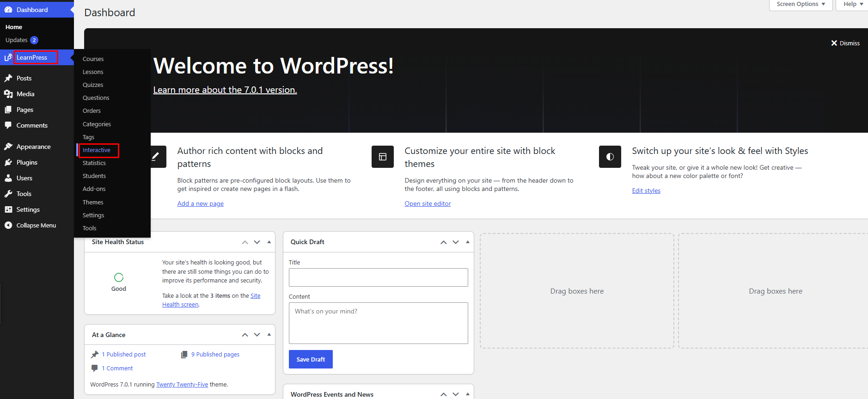Open Orders in LearnPress submenu
Viewport: 868px width, 399px height.
pos(92,111)
